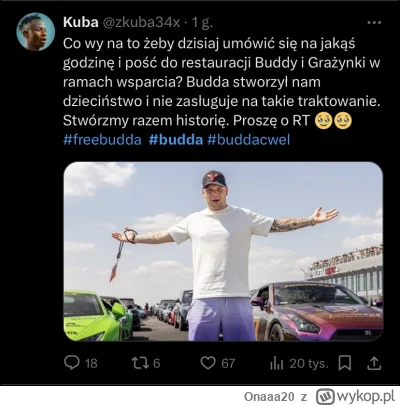Click the share upload arrow icon
Image resolution: width=400 pixels, height=406 pixels.
pos(374,363)
